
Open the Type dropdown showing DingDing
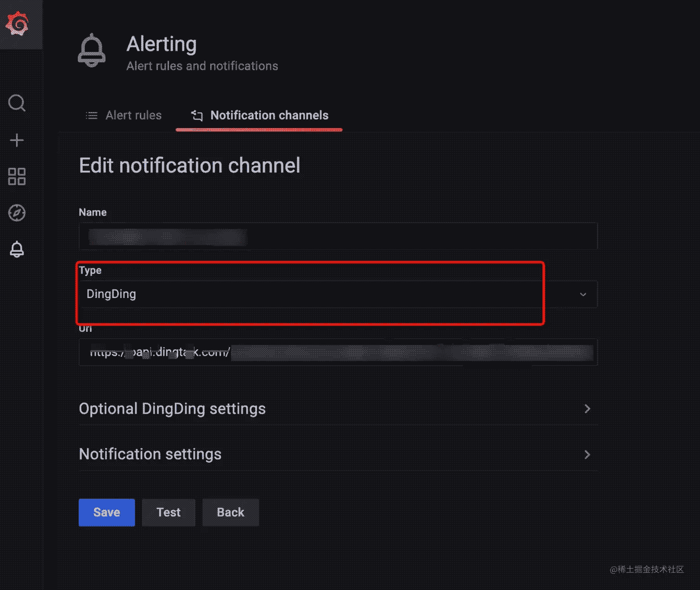pyautogui.click(x=338, y=294)
